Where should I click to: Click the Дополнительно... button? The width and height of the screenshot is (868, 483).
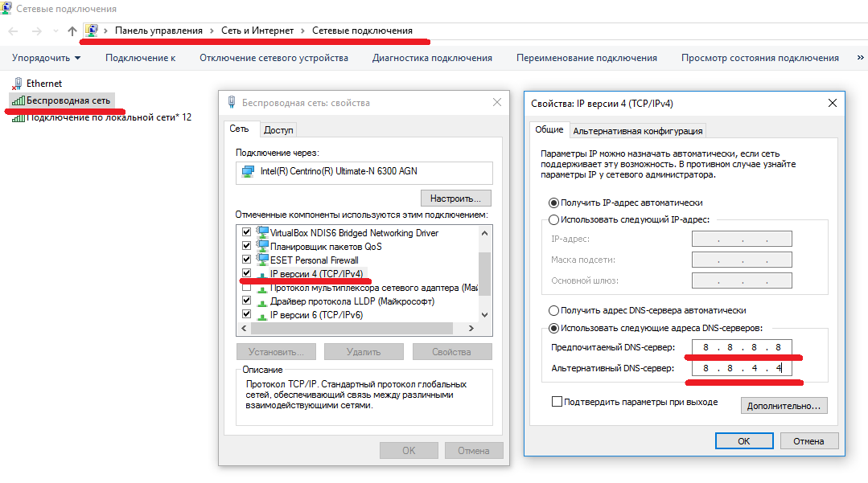click(x=784, y=406)
